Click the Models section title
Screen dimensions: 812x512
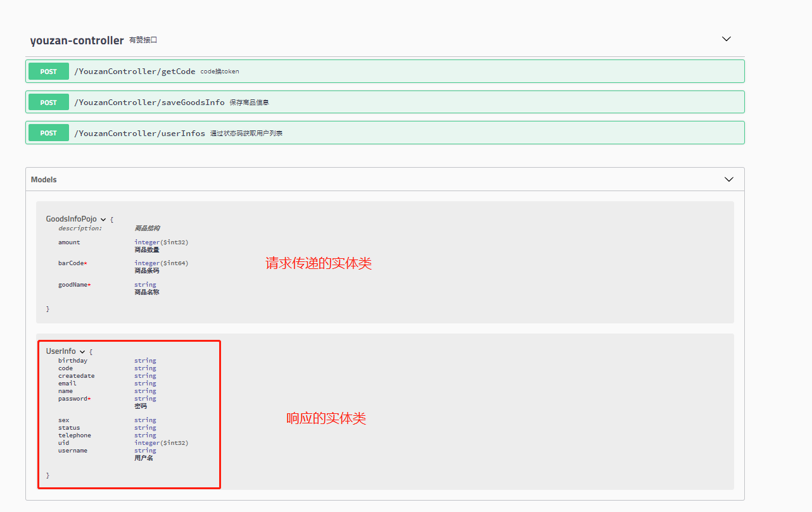point(44,180)
